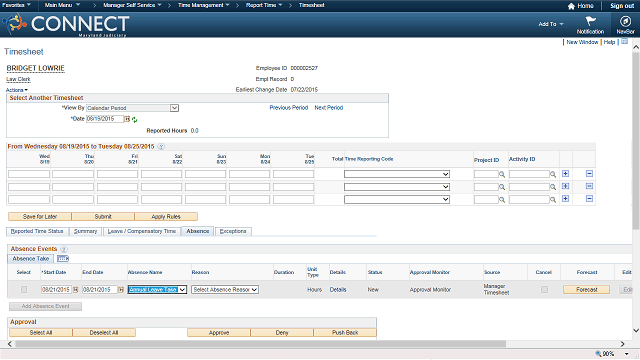Tick the Select checkbox for the absence row

24,289
